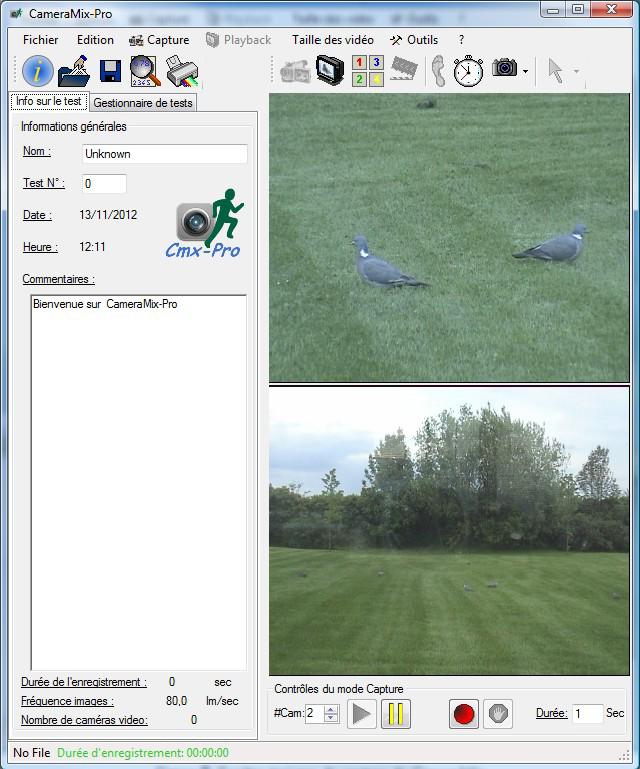Click the Durée seconds input field
The image size is (640, 769).
(x=588, y=714)
